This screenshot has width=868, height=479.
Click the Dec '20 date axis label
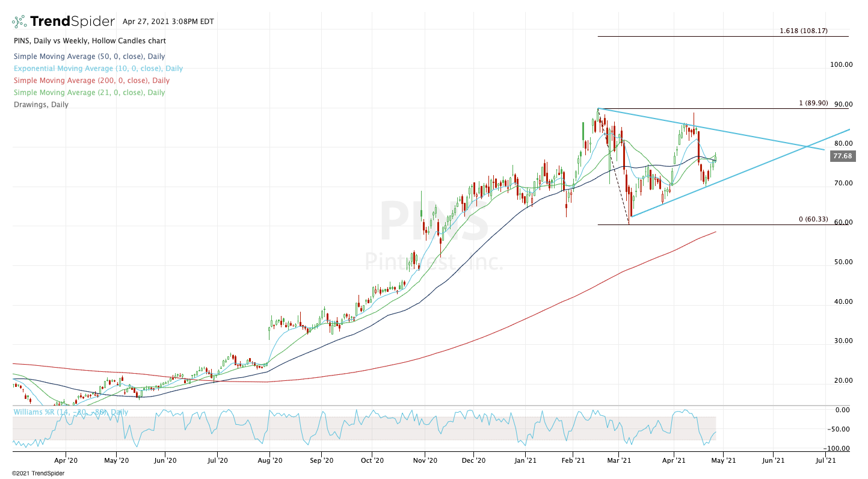click(474, 462)
